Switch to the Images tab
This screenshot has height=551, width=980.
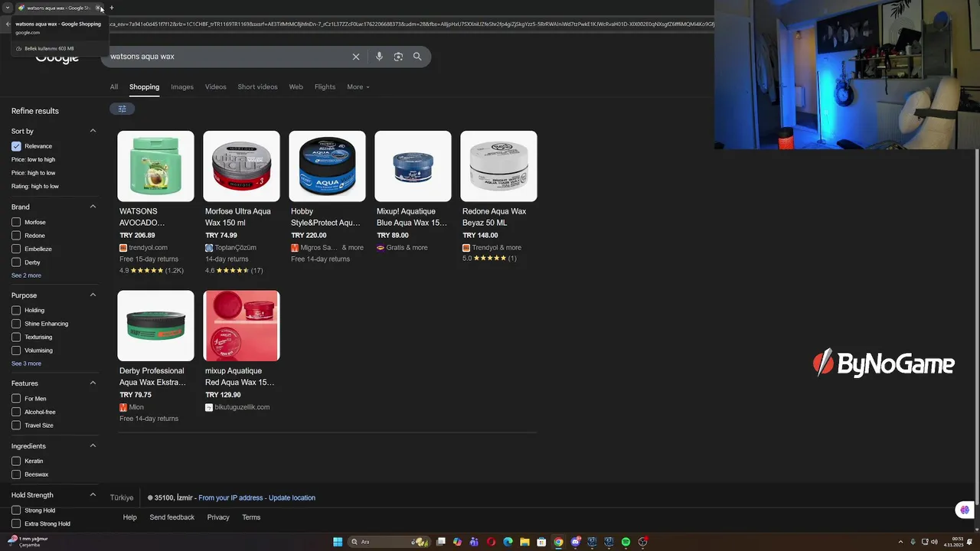[182, 86]
